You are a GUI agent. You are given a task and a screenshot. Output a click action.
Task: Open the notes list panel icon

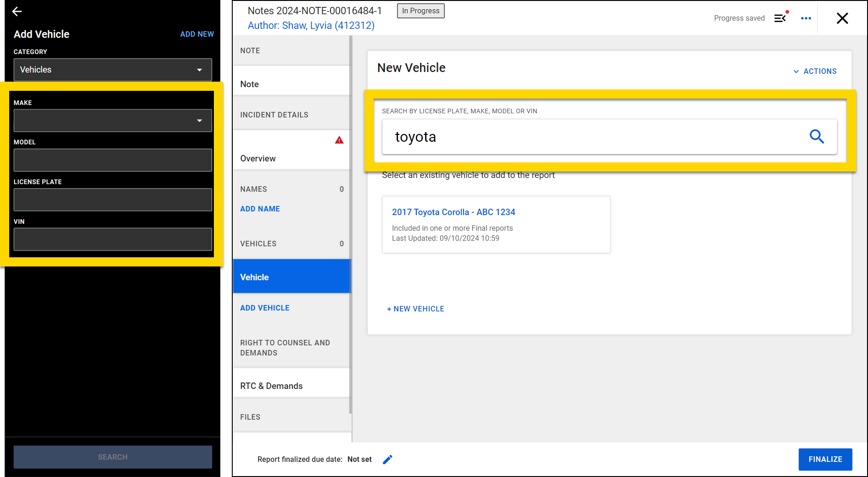point(780,18)
